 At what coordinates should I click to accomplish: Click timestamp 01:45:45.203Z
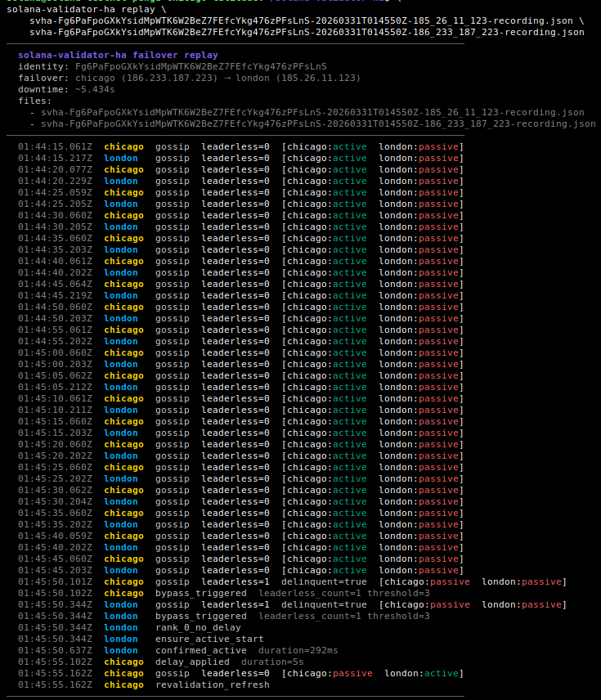point(55,570)
